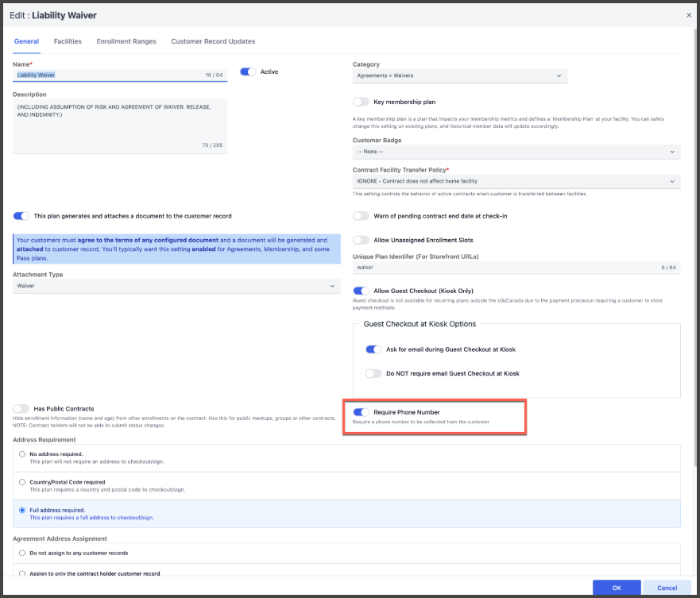
Task: Open the Category dropdown
Action: [459, 76]
